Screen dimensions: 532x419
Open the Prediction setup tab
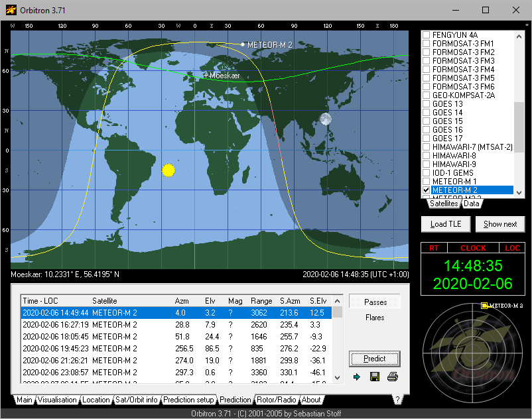188,400
